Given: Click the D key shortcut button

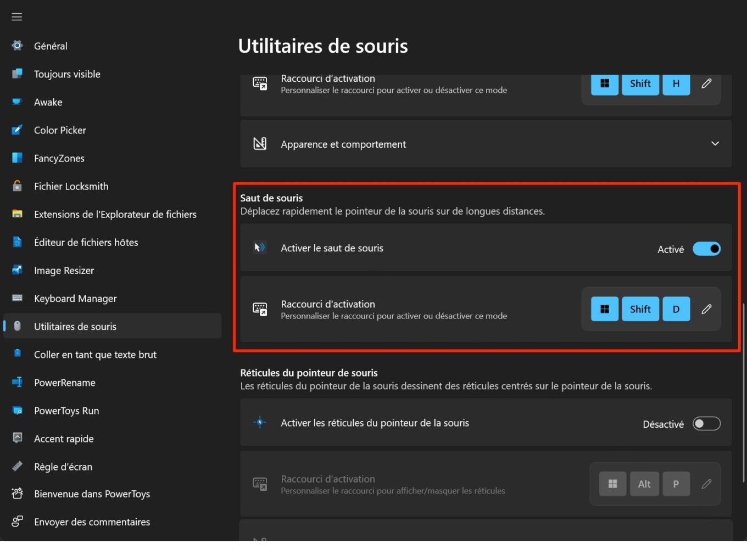Looking at the screenshot, I should click(676, 309).
